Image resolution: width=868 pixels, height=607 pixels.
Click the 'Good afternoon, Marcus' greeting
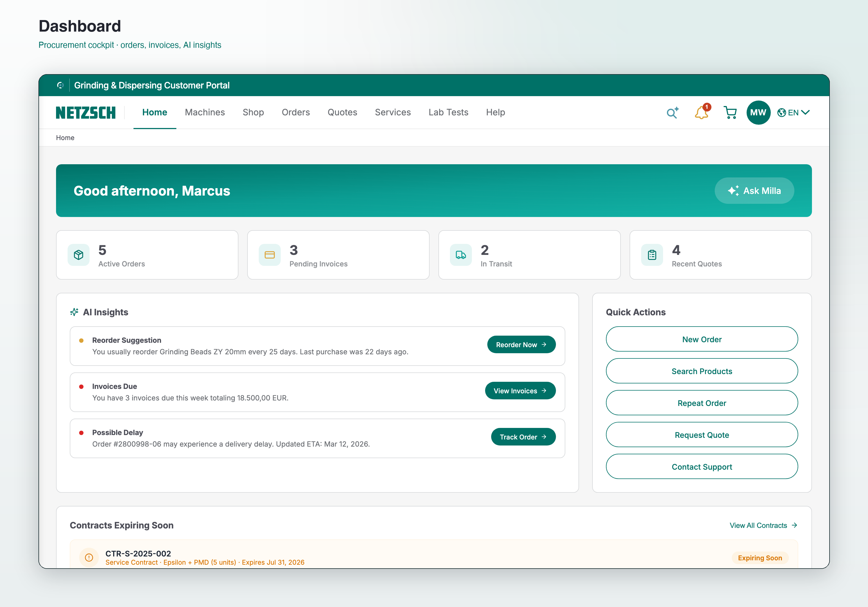point(152,191)
